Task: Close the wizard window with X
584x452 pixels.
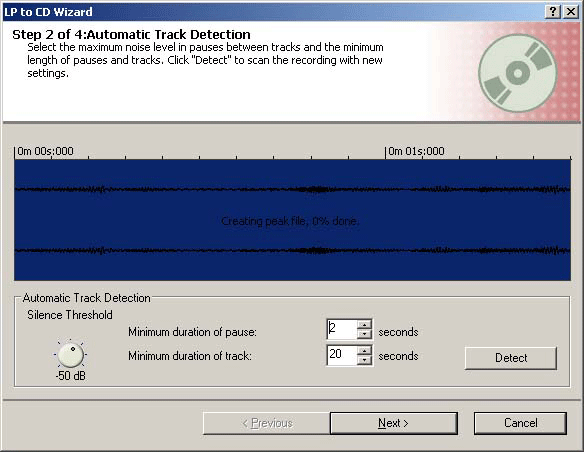Action: (571, 12)
